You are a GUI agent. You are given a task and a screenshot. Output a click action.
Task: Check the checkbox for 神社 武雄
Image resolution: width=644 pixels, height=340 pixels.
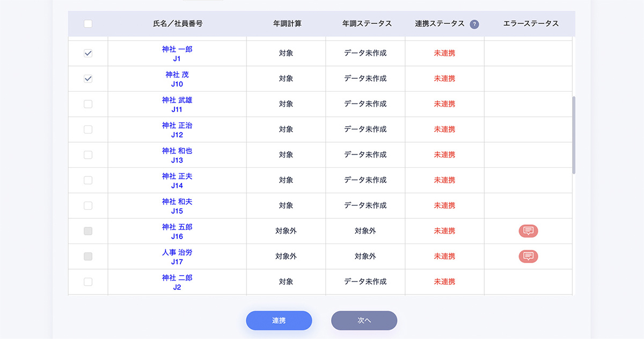click(88, 104)
